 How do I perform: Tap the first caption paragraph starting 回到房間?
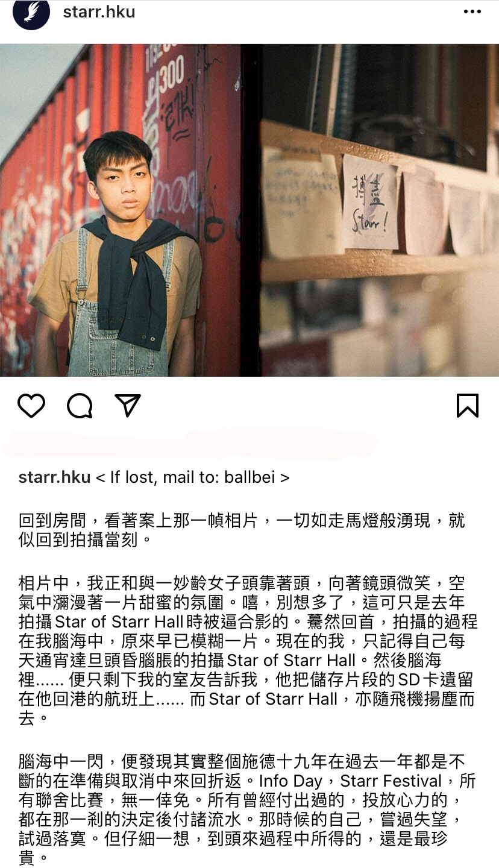tap(242, 529)
